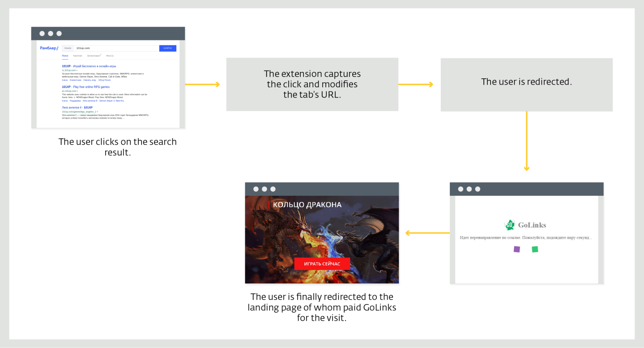
Task: Click Icarus sitelink under the ru.101xp.com result
Action: click(65, 80)
